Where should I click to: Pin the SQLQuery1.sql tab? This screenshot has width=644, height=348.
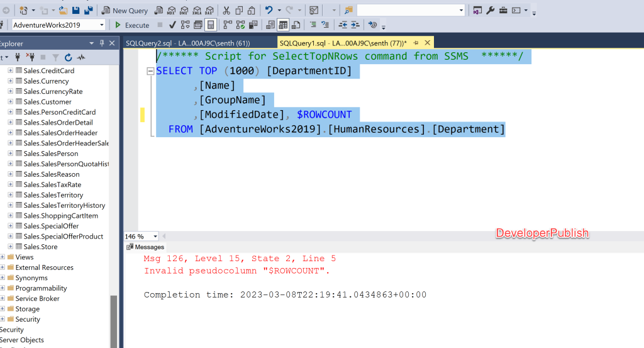pyautogui.click(x=416, y=43)
